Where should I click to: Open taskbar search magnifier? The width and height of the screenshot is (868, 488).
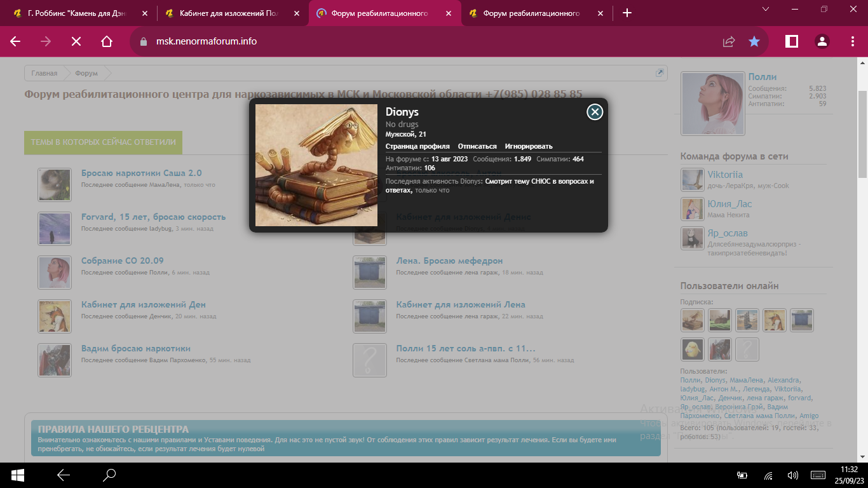(109, 475)
